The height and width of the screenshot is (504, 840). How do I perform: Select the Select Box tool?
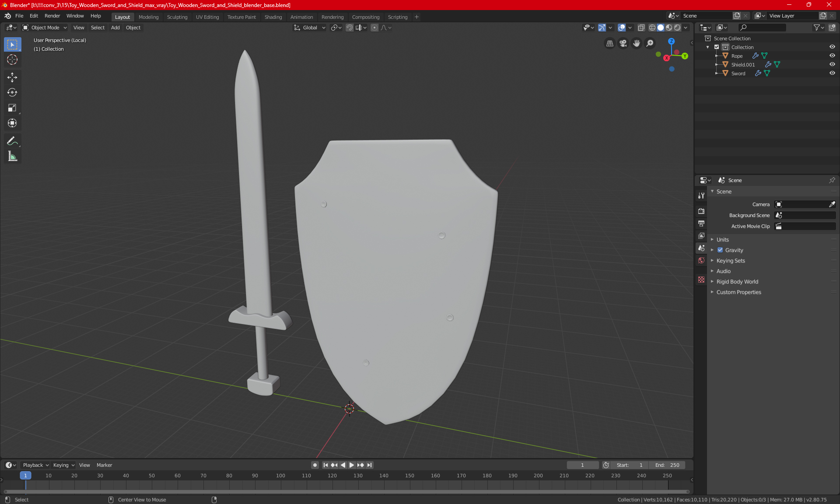(12, 45)
